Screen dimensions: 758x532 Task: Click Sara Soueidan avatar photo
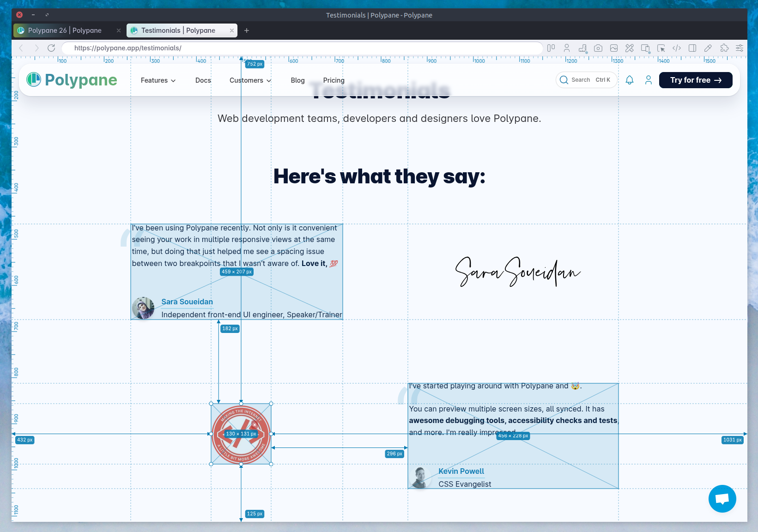click(x=143, y=308)
